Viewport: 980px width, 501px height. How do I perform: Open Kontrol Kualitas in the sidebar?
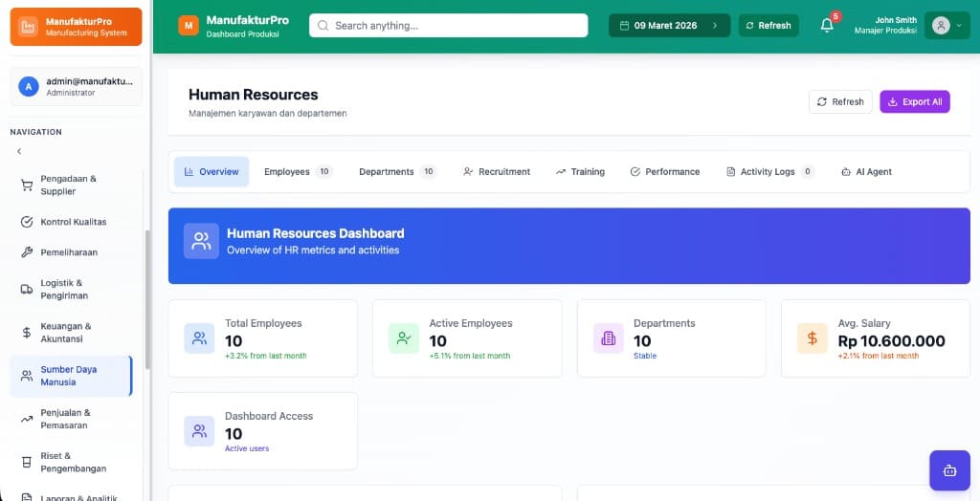(73, 222)
